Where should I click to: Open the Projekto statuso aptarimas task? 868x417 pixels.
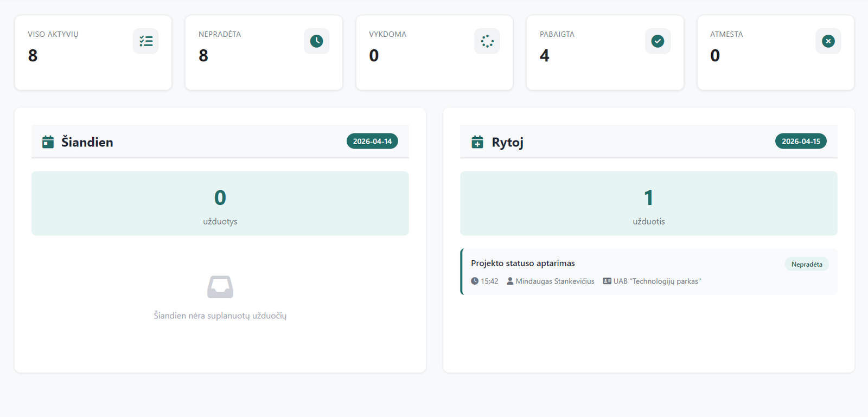tap(523, 264)
